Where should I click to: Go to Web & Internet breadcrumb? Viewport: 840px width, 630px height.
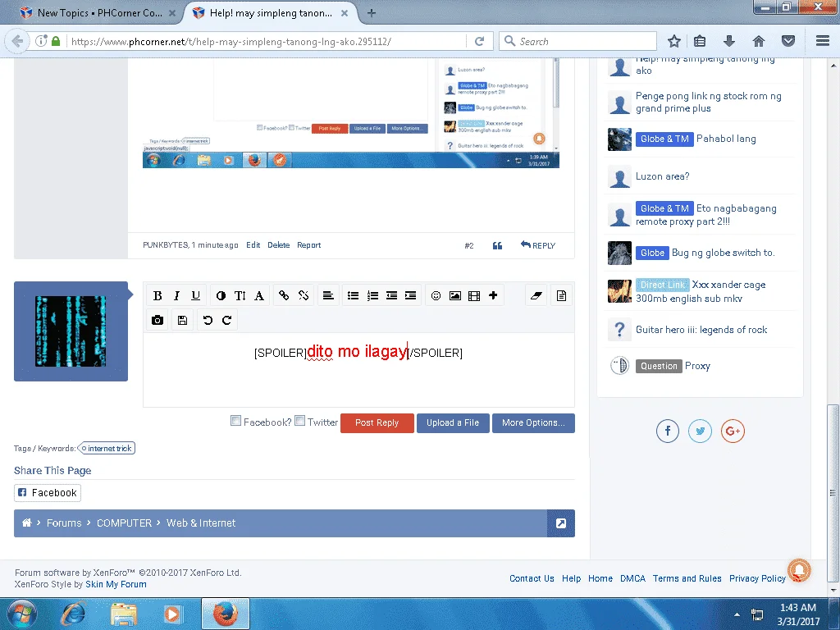coord(201,523)
